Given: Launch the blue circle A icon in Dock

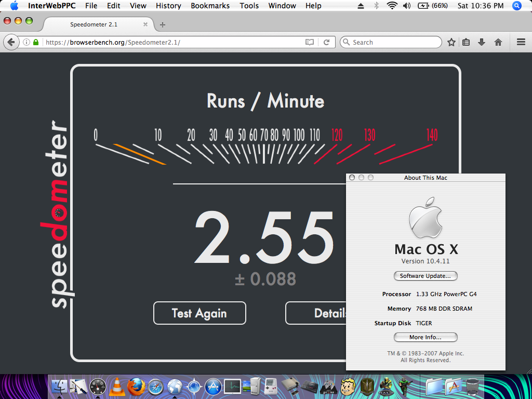Looking at the screenshot, I should (213, 387).
